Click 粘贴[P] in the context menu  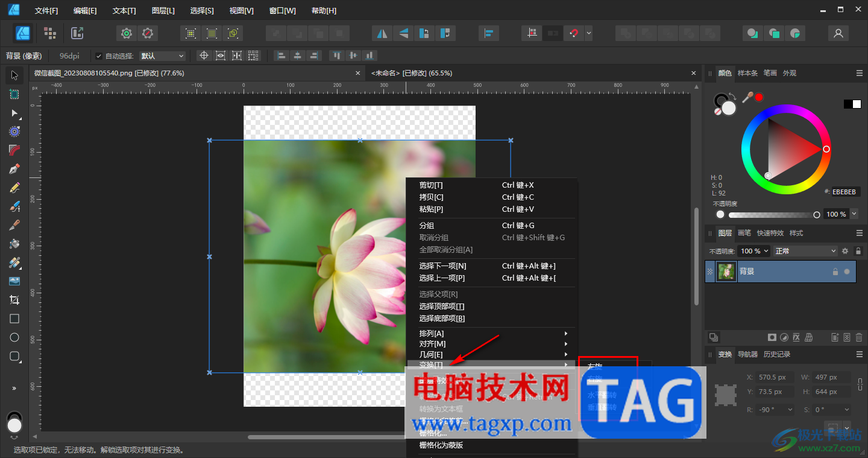(431, 209)
